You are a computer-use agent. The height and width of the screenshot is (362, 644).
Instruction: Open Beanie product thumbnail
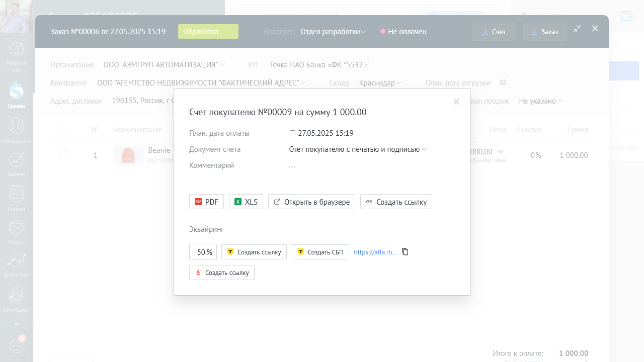point(128,155)
